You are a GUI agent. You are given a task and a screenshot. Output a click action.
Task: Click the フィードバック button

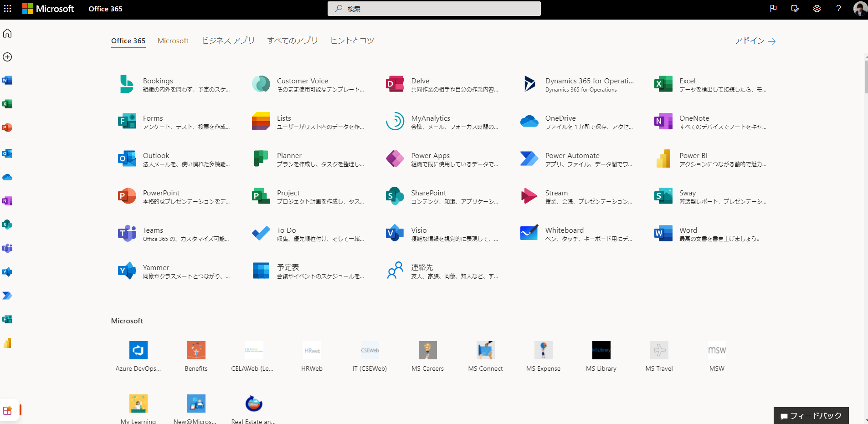click(x=811, y=415)
